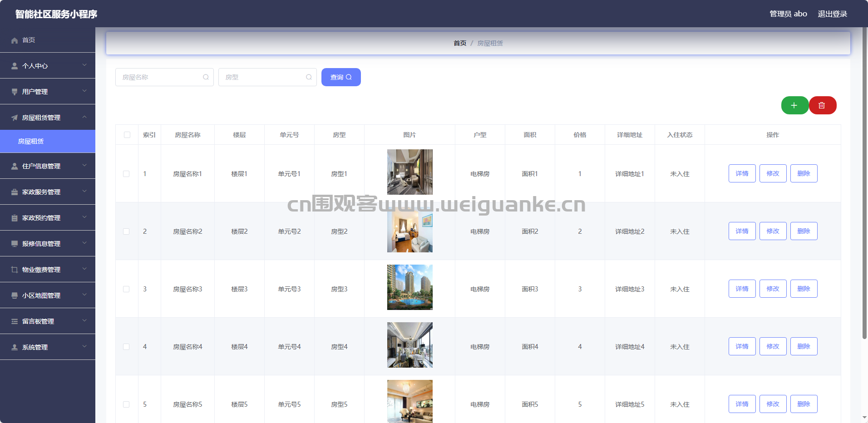Open the apartment towers thumbnail in row 3

(x=410, y=287)
